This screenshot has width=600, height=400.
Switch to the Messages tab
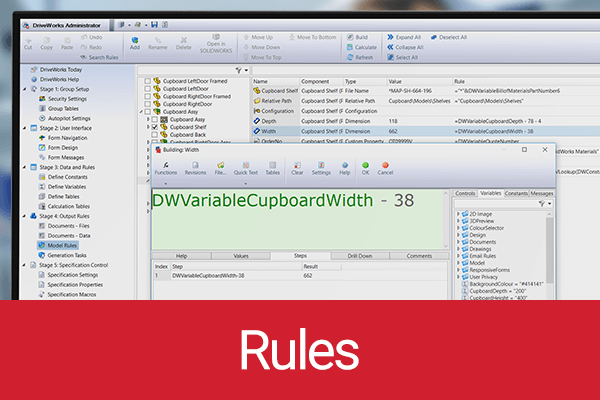pos(541,193)
